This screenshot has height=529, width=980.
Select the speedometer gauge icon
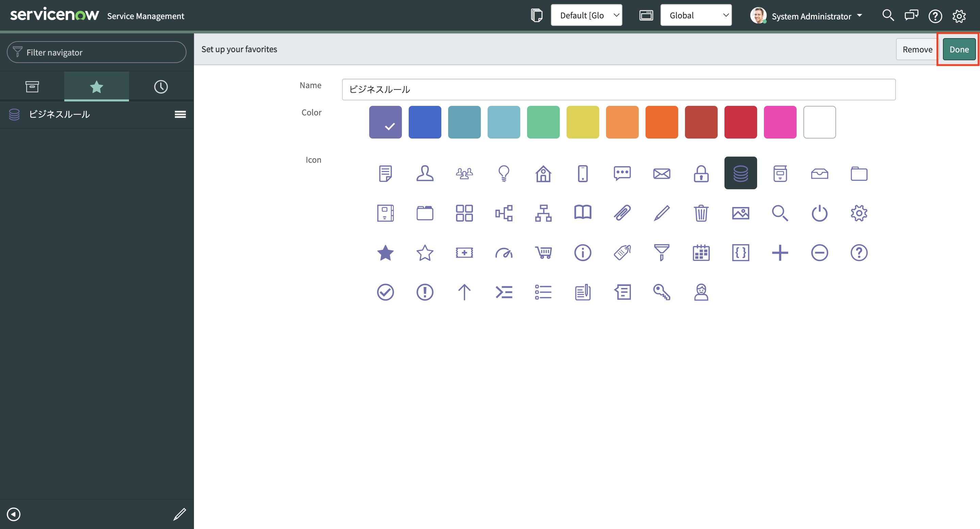(504, 252)
